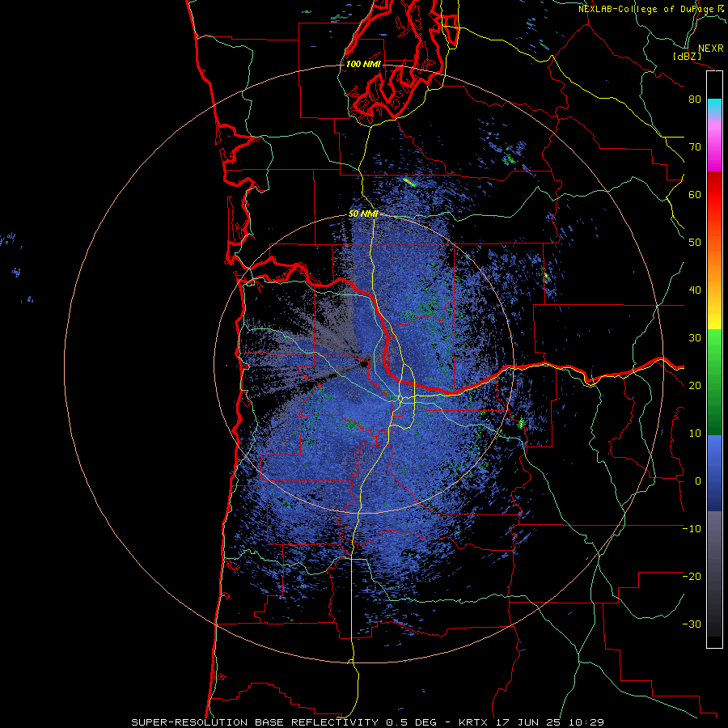Click the bright echo cell north of 50 NMI ring

409,182
